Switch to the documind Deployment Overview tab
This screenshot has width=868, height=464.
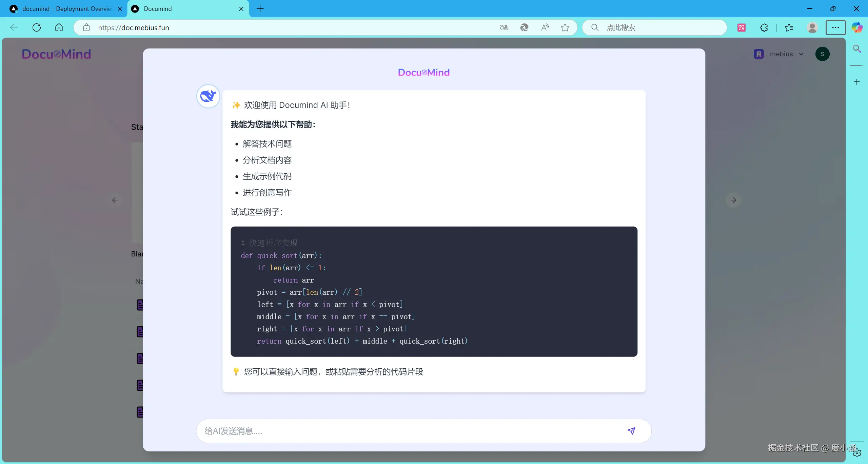(63, 9)
